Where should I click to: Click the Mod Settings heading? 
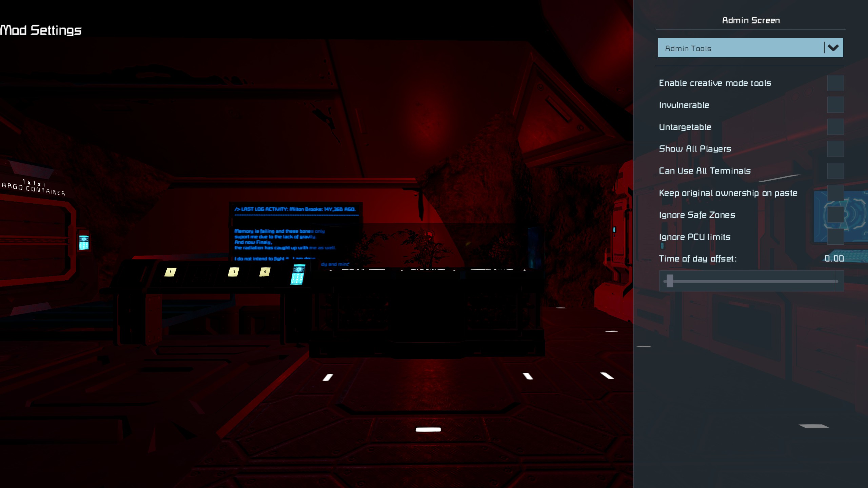[41, 30]
